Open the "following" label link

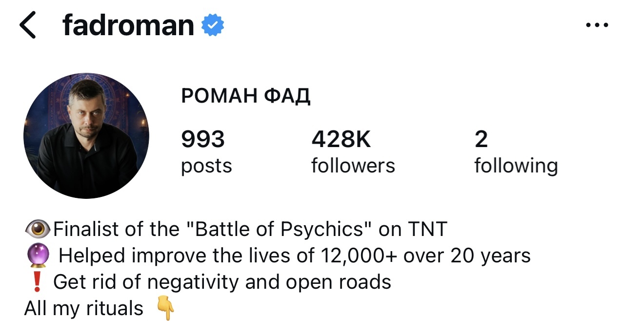tap(516, 166)
